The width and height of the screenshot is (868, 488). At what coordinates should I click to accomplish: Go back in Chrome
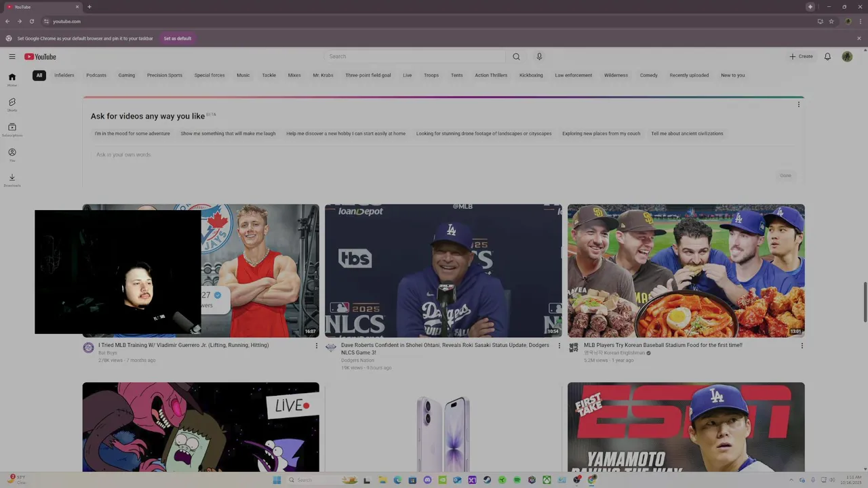7,21
